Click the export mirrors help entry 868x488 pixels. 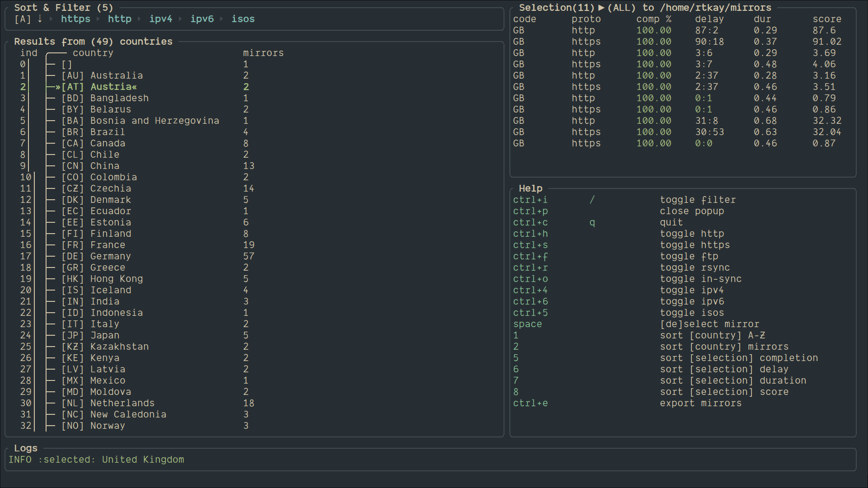pos(700,403)
